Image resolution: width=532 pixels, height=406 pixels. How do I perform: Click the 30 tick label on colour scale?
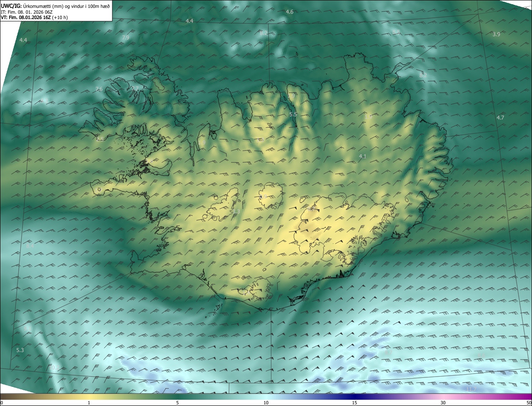[x=443, y=403]
